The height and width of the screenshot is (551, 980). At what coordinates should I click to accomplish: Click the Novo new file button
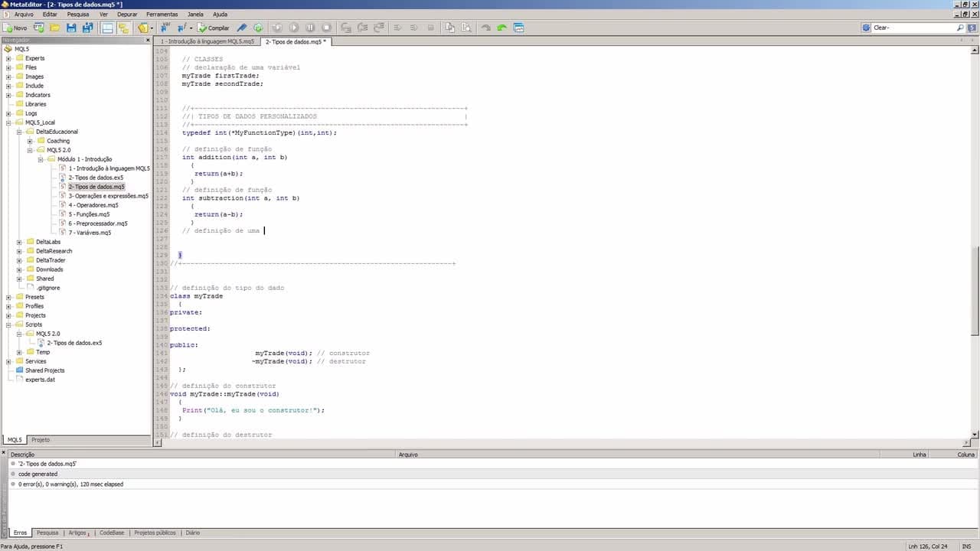[x=15, y=28]
